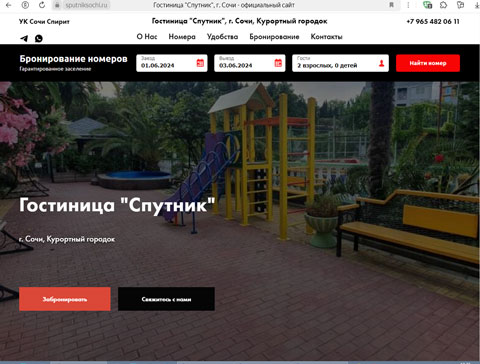This screenshot has width=480, height=364.
Task: Click the black 'Свяжитесь с нами' button
Action: [166, 299]
